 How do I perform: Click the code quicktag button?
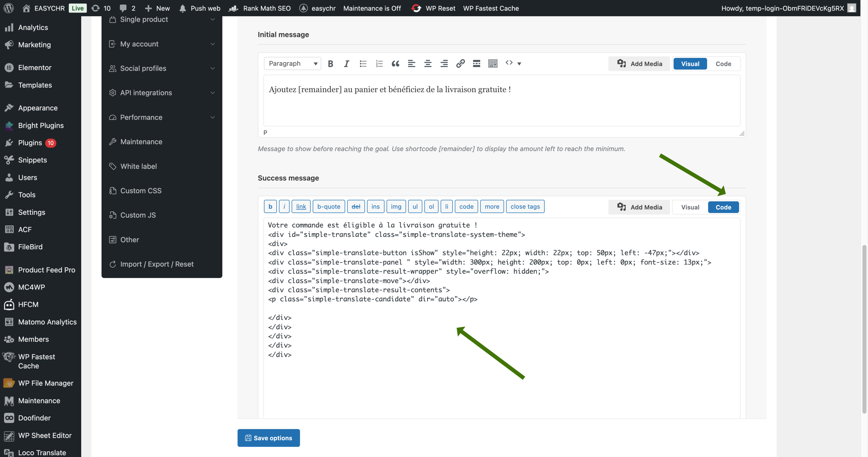click(x=466, y=207)
